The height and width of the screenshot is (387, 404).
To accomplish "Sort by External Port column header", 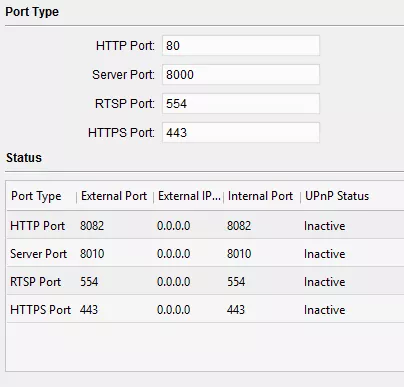I will [x=115, y=196].
